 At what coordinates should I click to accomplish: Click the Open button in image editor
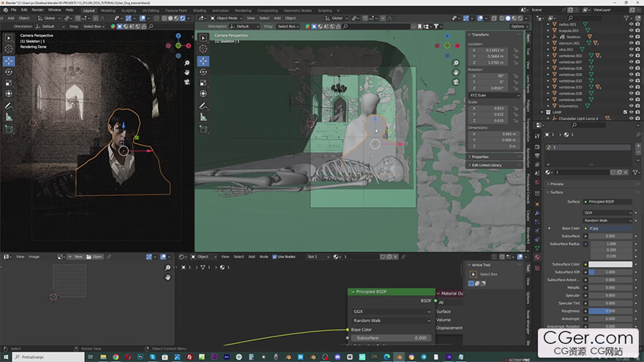(x=94, y=257)
